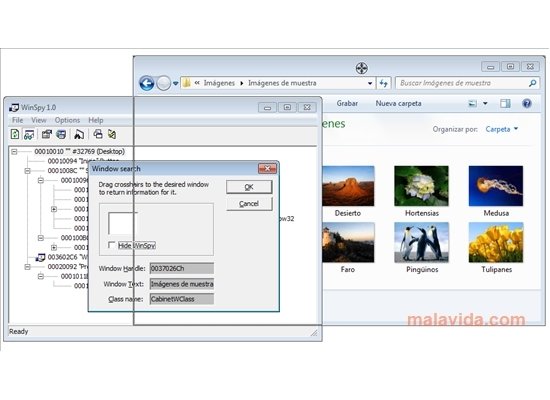
Task: Click the WinSpy title bar application icon
Action: (14, 107)
